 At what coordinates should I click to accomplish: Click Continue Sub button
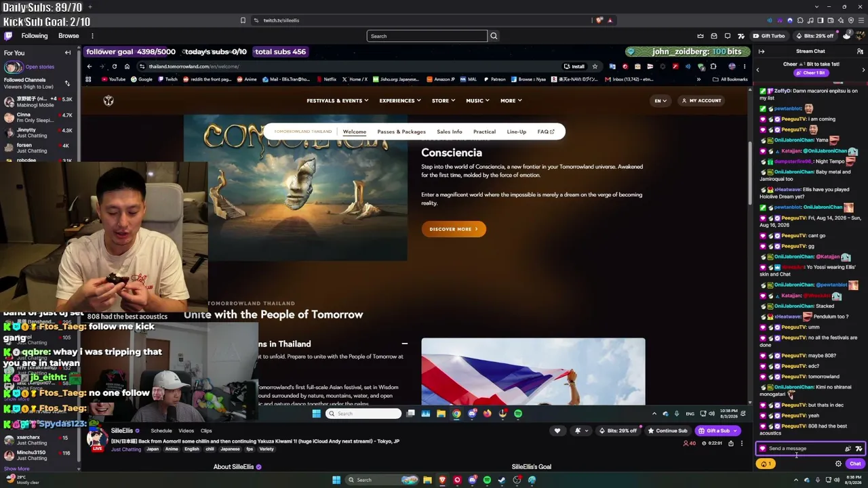click(x=667, y=430)
